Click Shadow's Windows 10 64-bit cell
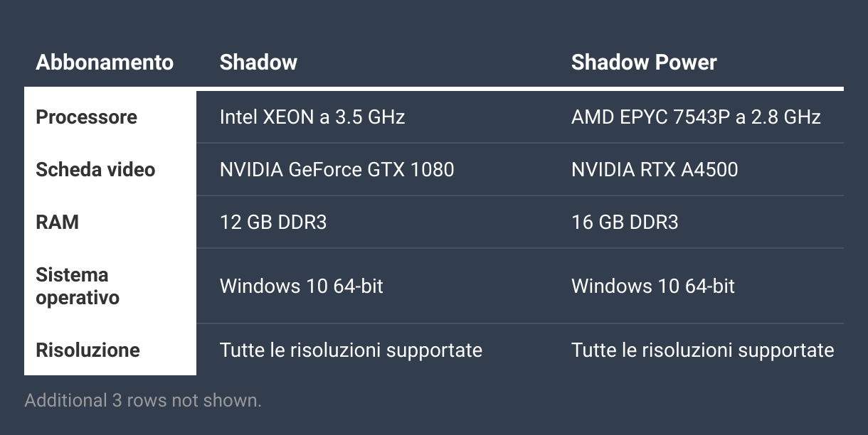The image size is (868, 435). coord(302,286)
